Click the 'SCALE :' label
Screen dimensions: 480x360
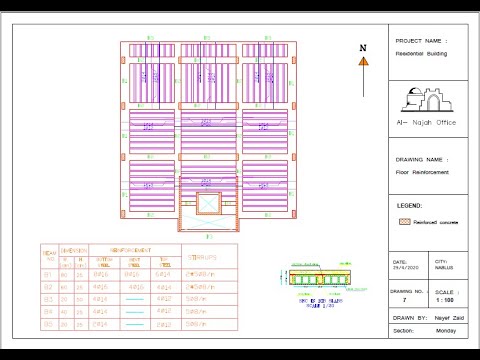pos(447,292)
